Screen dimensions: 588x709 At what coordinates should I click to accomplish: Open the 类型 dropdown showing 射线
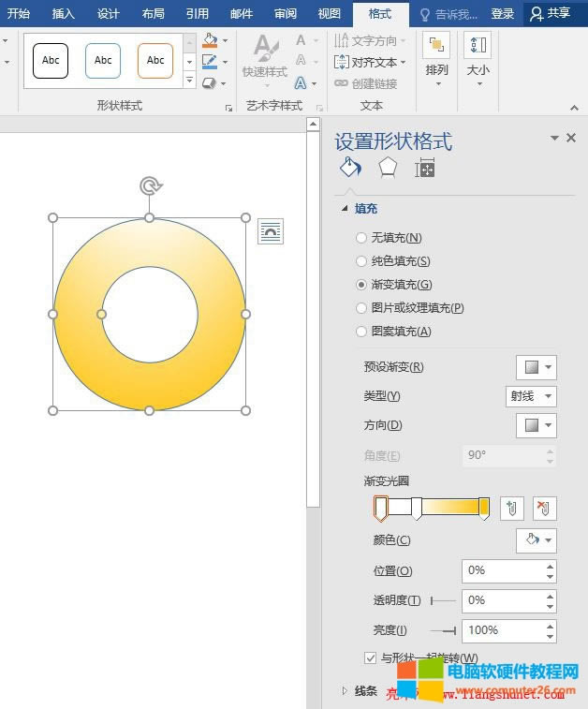530,396
